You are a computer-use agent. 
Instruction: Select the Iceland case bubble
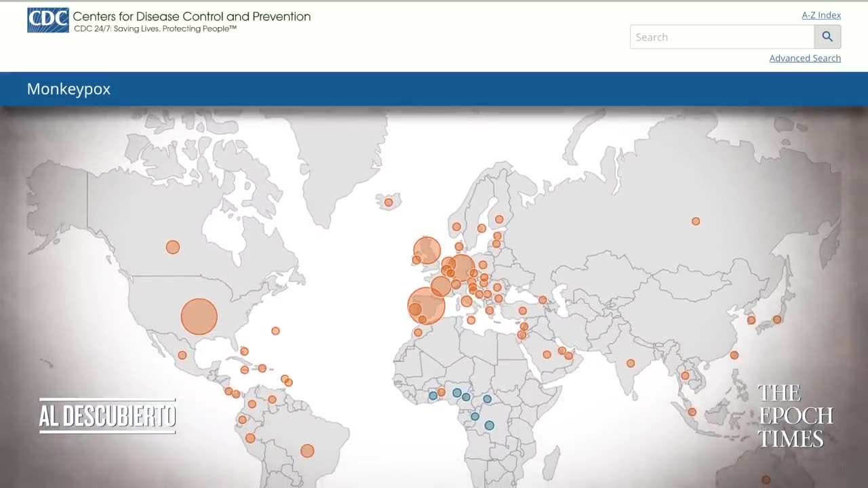click(x=389, y=202)
